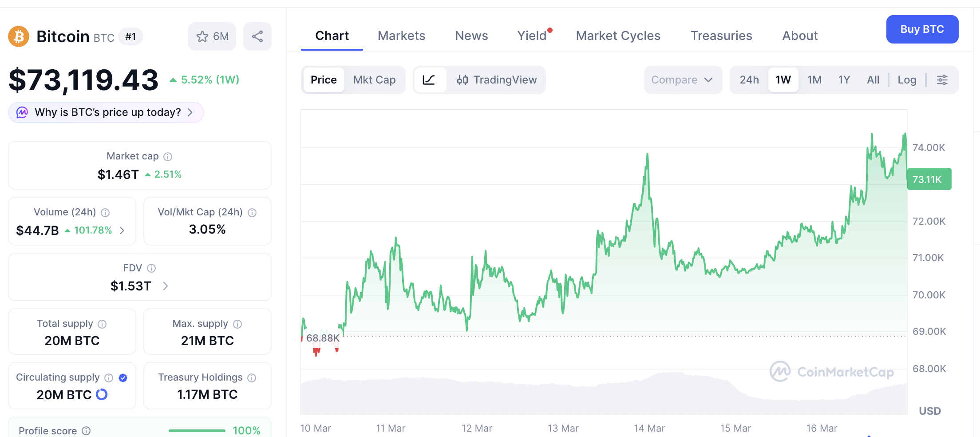Click the circulating supply verified badge
The width and height of the screenshot is (980, 437).
tap(123, 378)
